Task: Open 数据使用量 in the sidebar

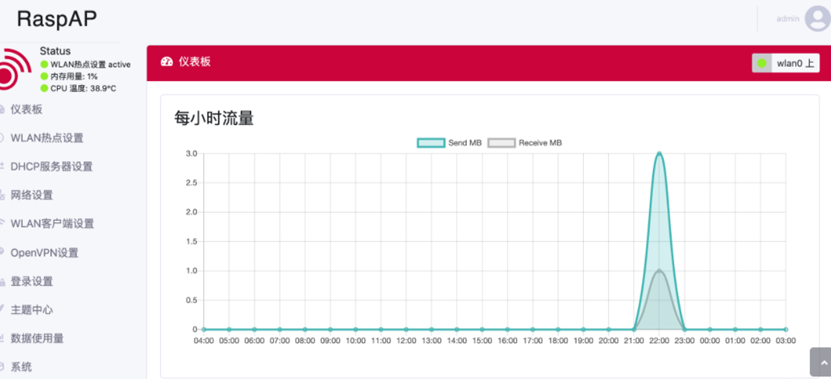Action: click(x=37, y=338)
